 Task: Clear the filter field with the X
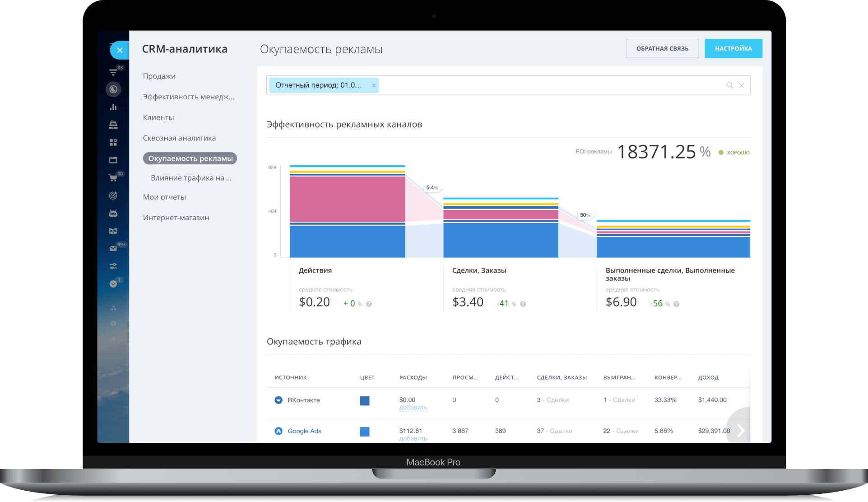(x=742, y=85)
